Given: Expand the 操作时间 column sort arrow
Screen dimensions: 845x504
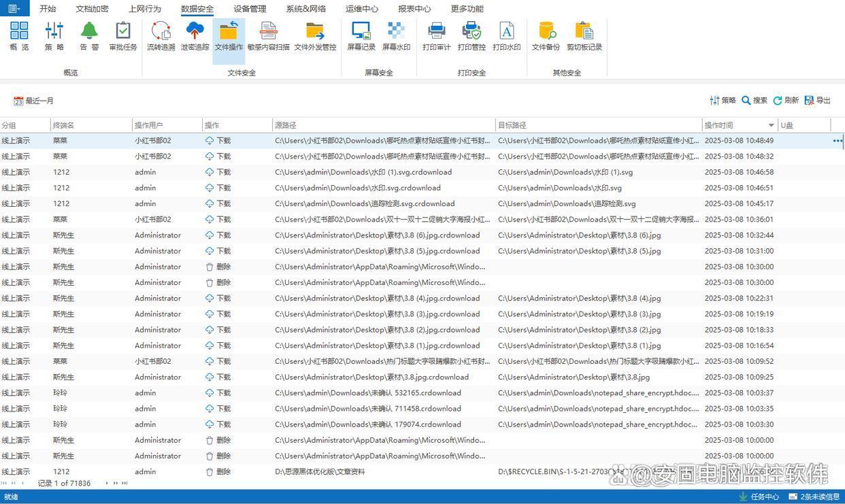Looking at the screenshot, I should (771, 126).
